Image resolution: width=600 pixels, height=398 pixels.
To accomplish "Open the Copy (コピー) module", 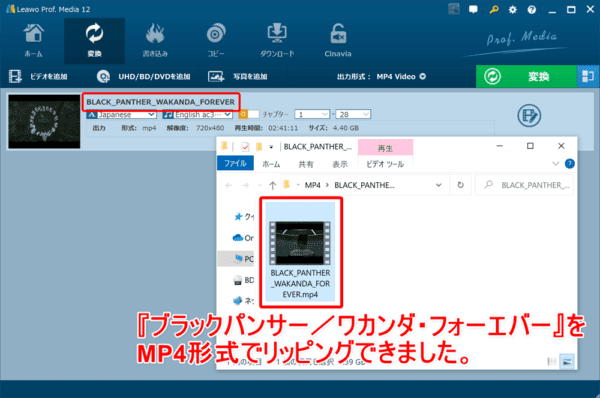I will point(216,41).
